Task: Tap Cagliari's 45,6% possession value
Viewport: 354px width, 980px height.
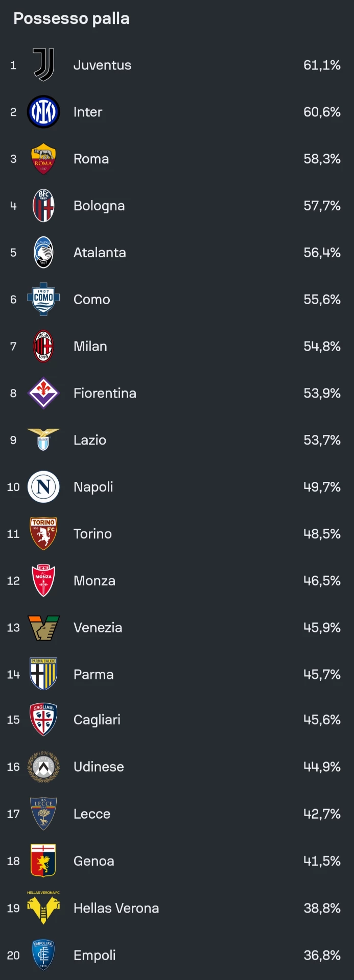Action: (322, 720)
